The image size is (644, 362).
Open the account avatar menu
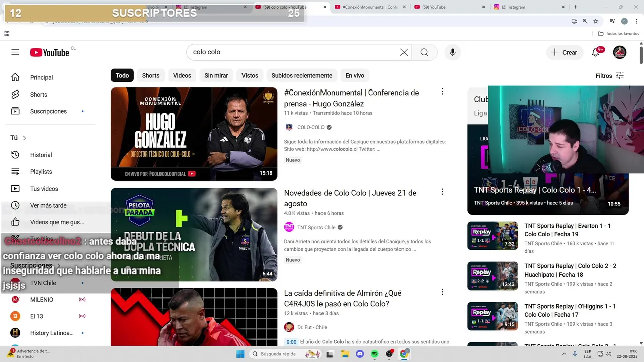click(620, 52)
